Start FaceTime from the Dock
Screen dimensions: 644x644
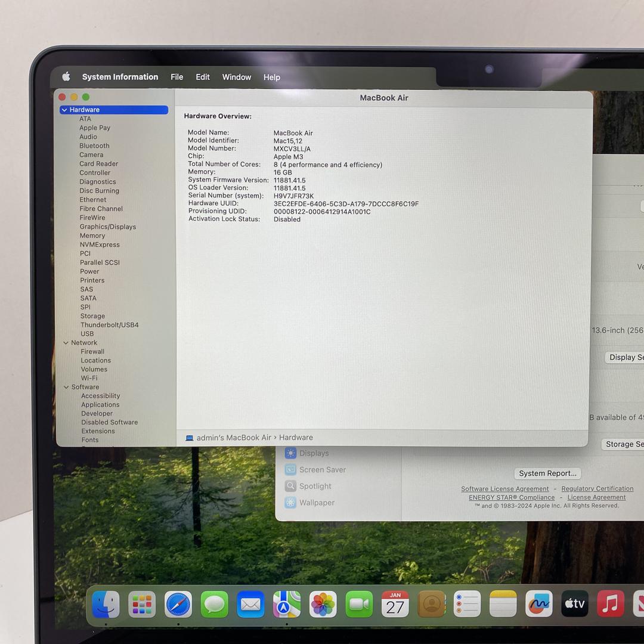pyautogui.click(x=359, y=604)
